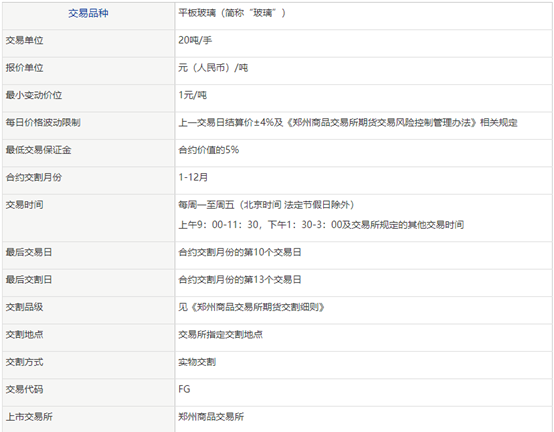This screenshot has width=554, height=432.
Task: Click 郑州商品交易所 in the 上市交易所 row
Action: (x=211, y=416)
